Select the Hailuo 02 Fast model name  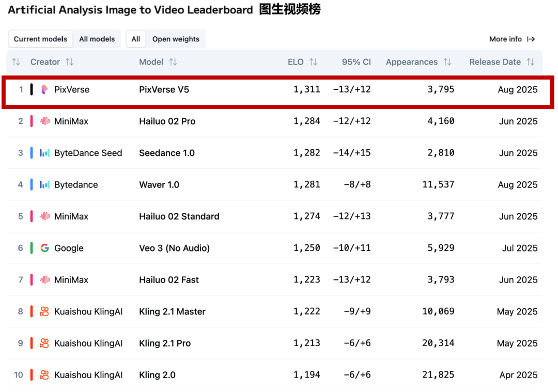[x=168, y=279]
